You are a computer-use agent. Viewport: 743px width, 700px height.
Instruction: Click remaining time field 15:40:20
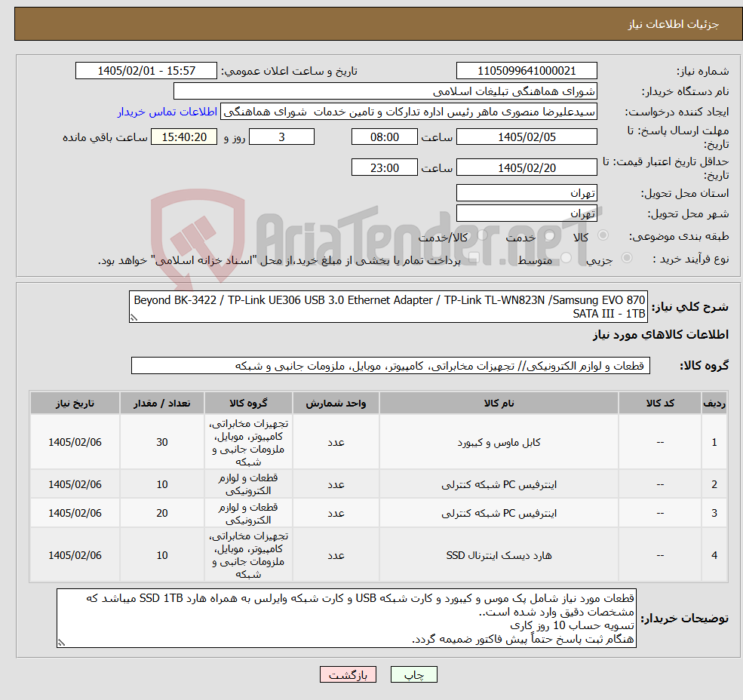tap(184, 137)
